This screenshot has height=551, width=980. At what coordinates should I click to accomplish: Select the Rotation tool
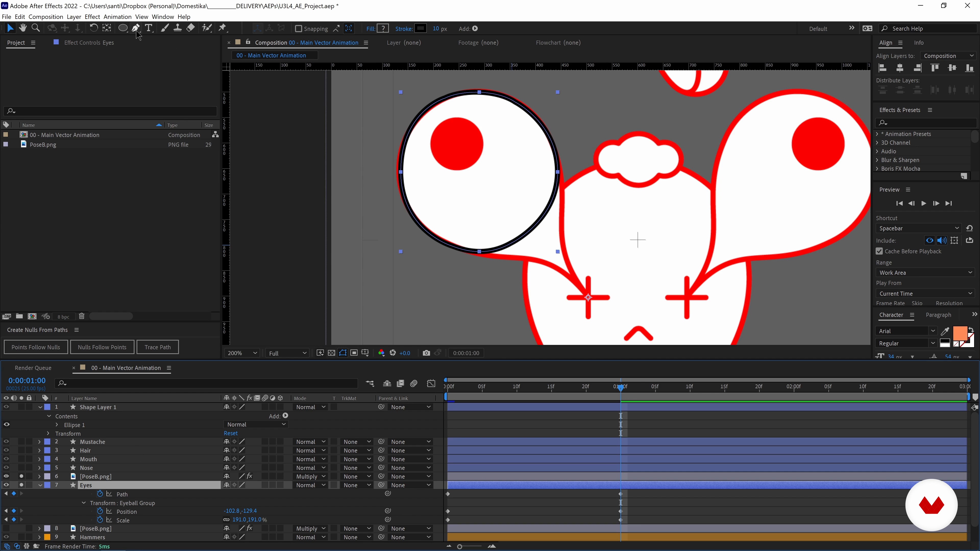click(94, 28)
